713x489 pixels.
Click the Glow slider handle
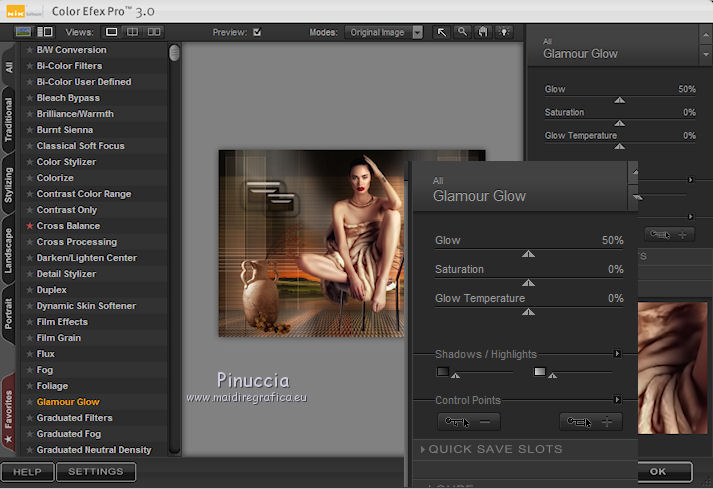click(x=528, y=254)
